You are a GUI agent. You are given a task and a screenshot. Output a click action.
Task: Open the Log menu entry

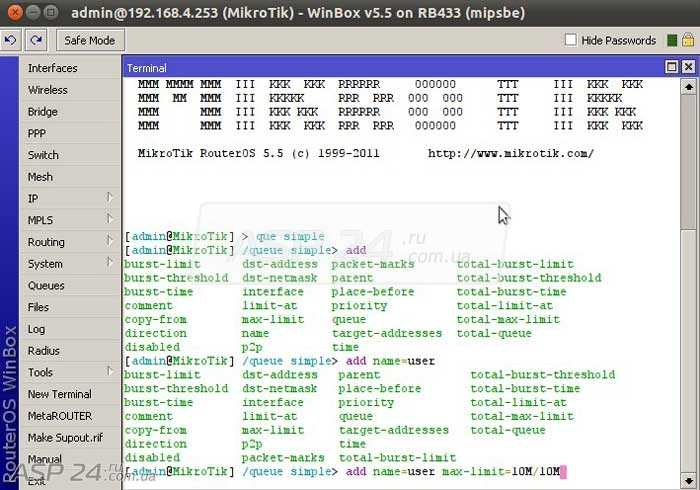point(36,329)
